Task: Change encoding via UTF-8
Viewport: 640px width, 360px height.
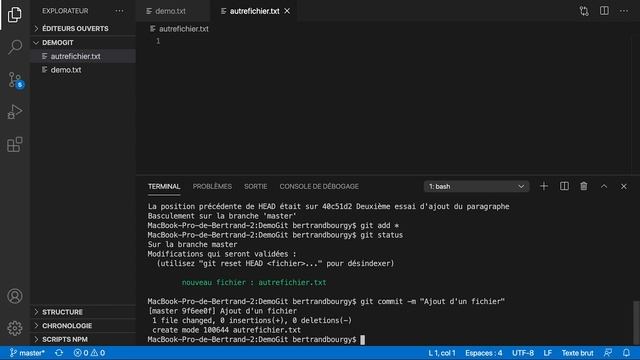Action: click(523, 353)
